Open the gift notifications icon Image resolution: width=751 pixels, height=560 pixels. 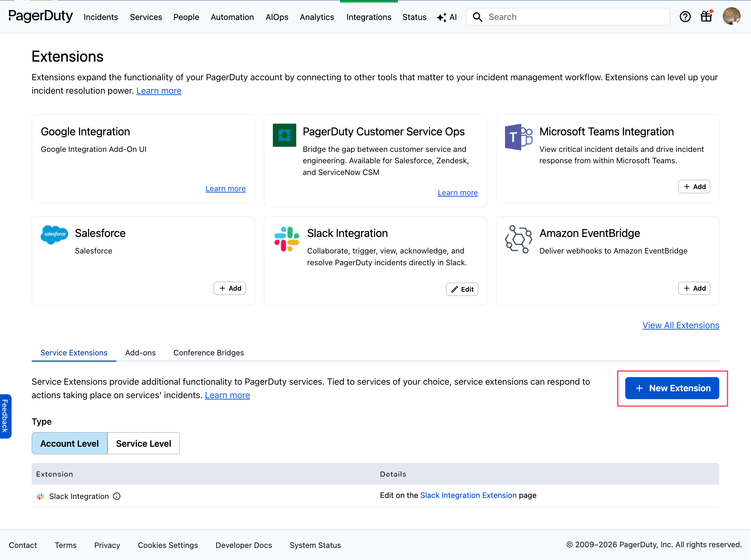[706, 17]
